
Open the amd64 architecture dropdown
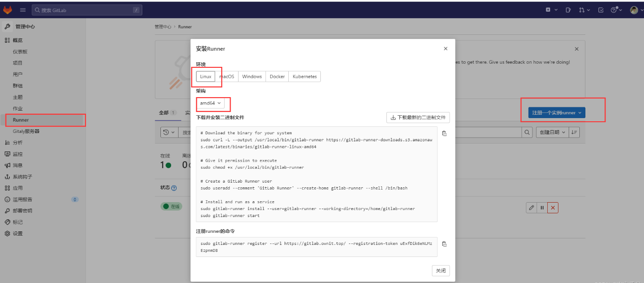click(x=210, y=103)
